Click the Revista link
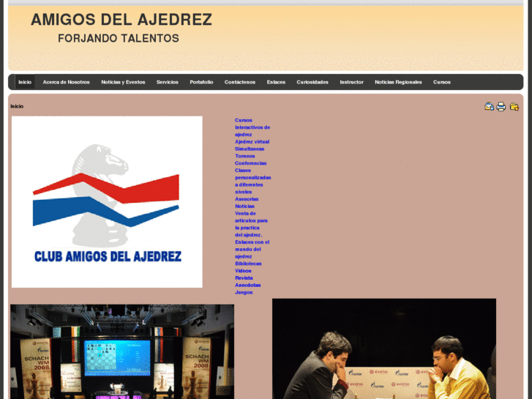Viewport: 532px width, 399px height. (244, 277)
